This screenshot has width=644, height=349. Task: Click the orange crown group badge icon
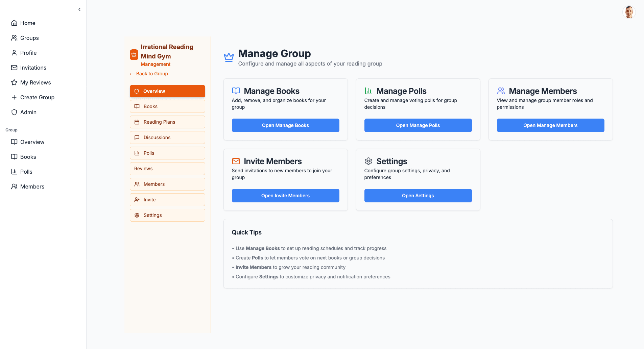[x=134, y=55]
